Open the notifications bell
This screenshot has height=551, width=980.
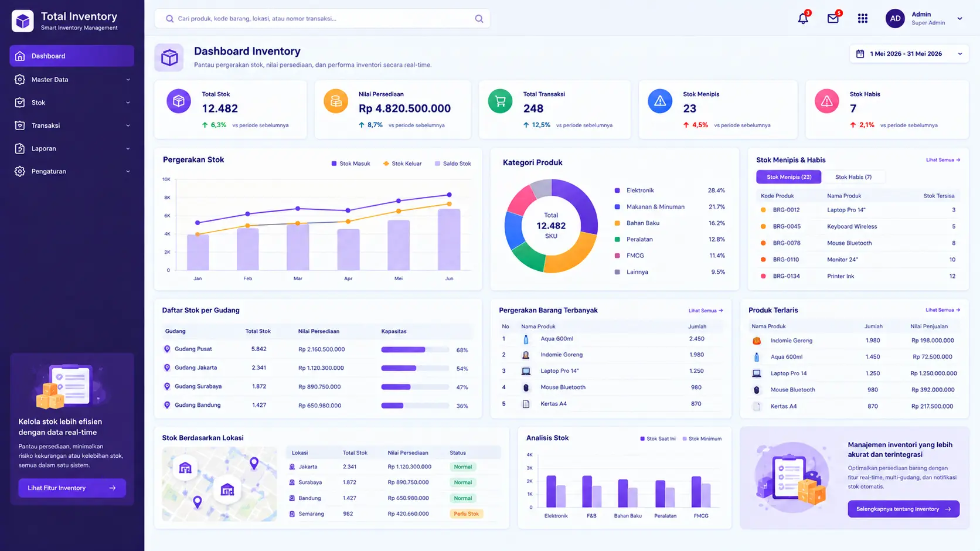pos(803,19)
